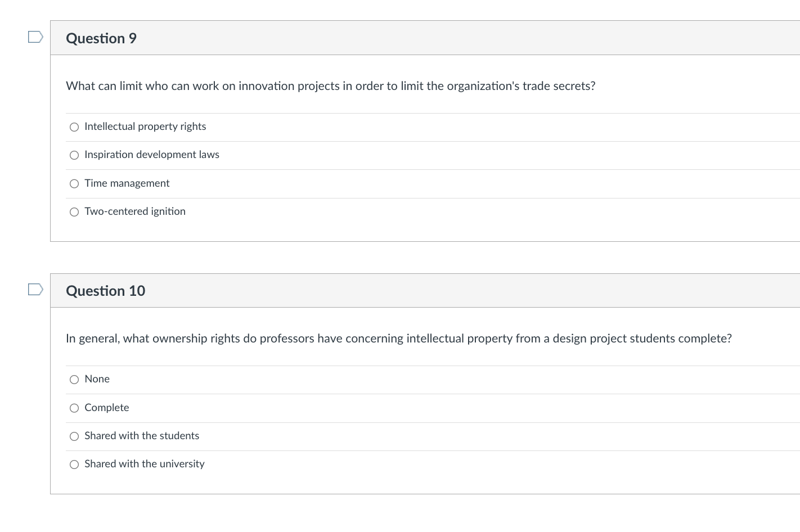Click the Time management answer label
The image size is (800, 532).
(127, 183)
